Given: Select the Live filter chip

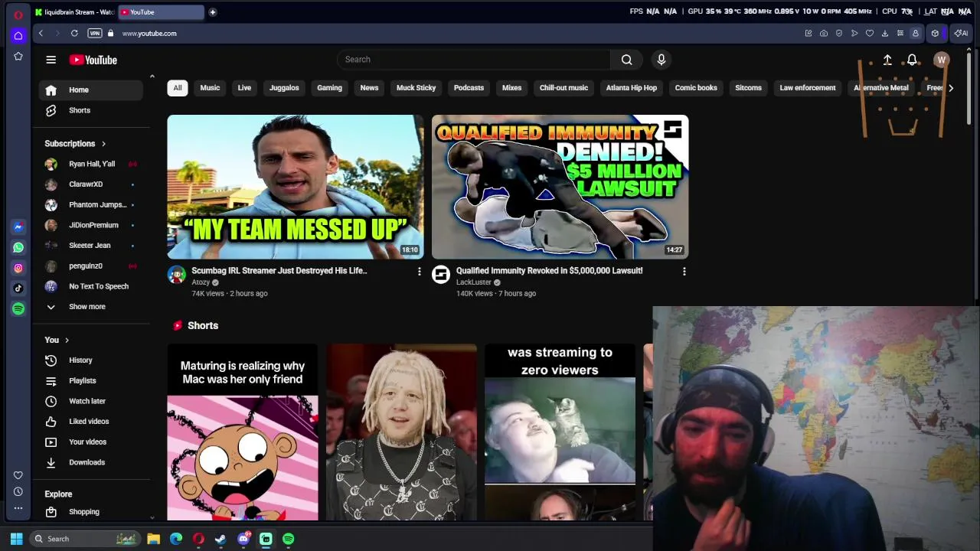Looking at the screenshot, I should (244, 88).
